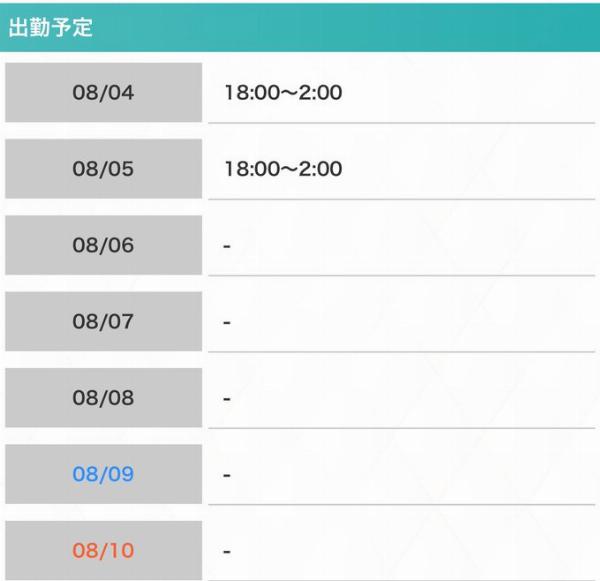The image size is (600, 581).
Task: Click the dash entry beside 08/06
Action: coord(227,246)
